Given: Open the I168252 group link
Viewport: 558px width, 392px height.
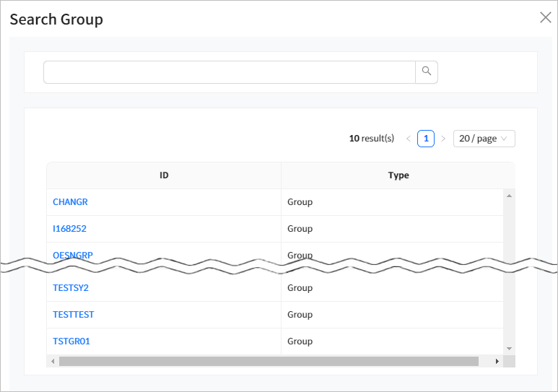Looking at the screenshot, I should pos(69,229).
